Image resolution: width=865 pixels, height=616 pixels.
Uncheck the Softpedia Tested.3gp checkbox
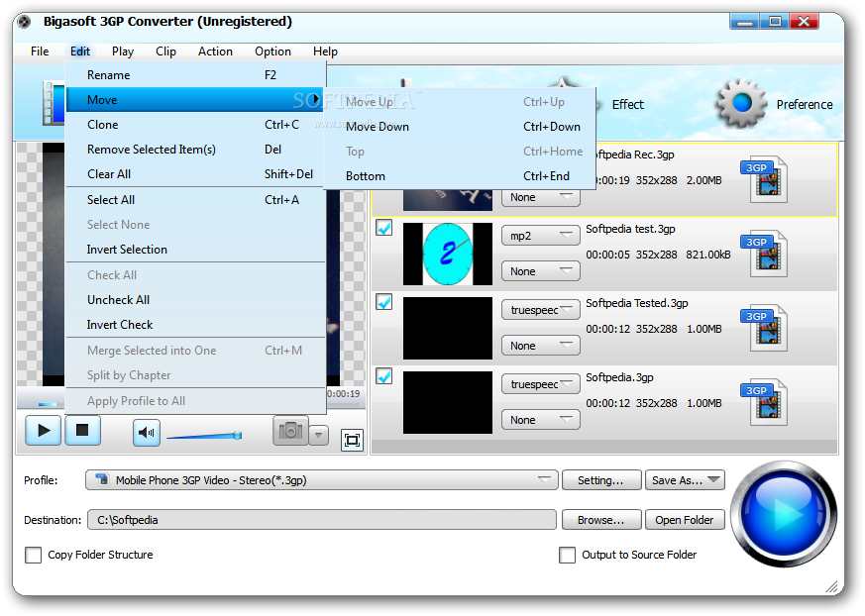[384, 302]
